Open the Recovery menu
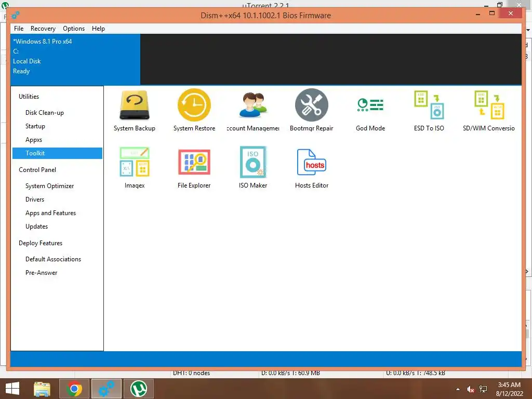The height and width of the screenshot is (399, 532). [x=43, y=29]
